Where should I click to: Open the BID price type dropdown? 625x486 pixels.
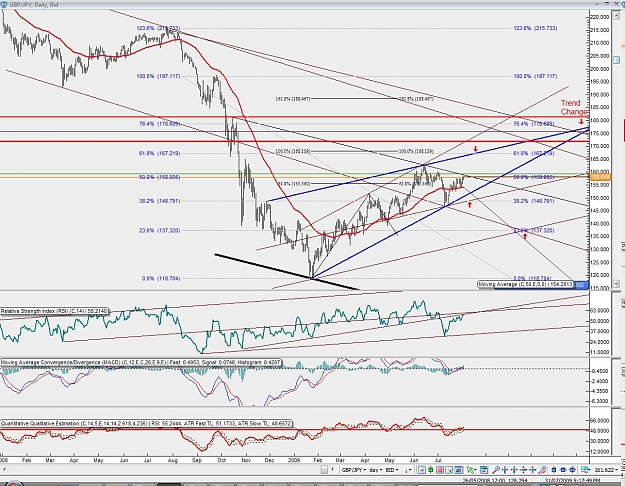point(393,470)
